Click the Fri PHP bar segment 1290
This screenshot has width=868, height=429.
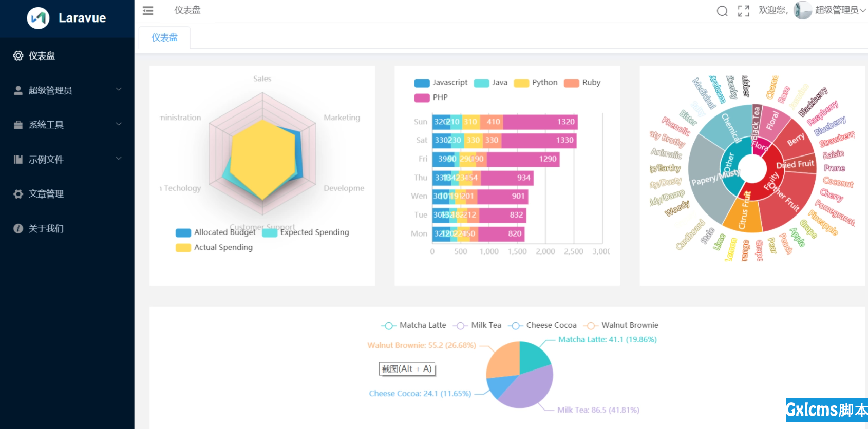coord(523,159)
